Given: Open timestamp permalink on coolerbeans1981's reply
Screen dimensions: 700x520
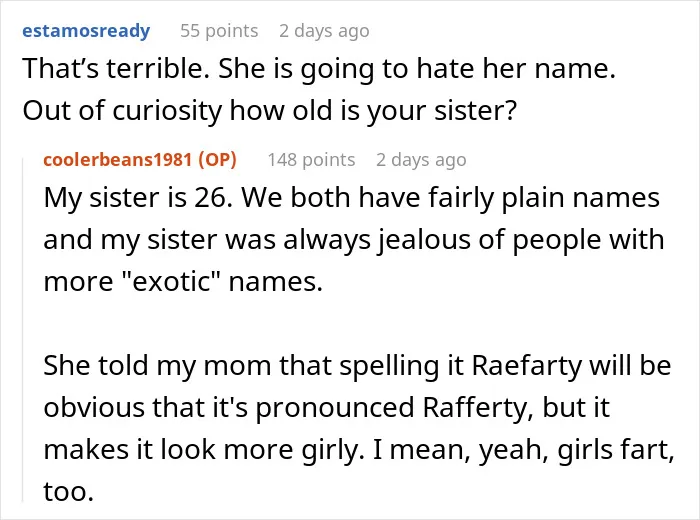Looking at the screenshot, I should (421, 160).
